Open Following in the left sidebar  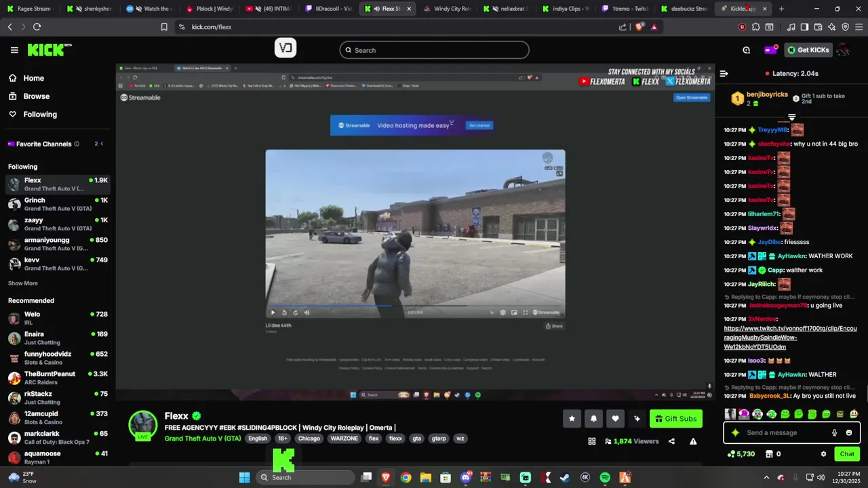click(40, 115)
